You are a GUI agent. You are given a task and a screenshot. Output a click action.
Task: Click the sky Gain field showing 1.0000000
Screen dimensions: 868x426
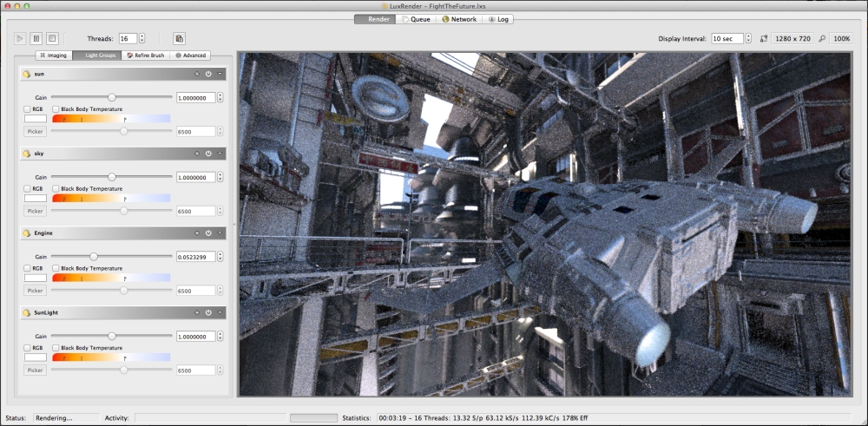pyautogui.click(x=196, y=177)
